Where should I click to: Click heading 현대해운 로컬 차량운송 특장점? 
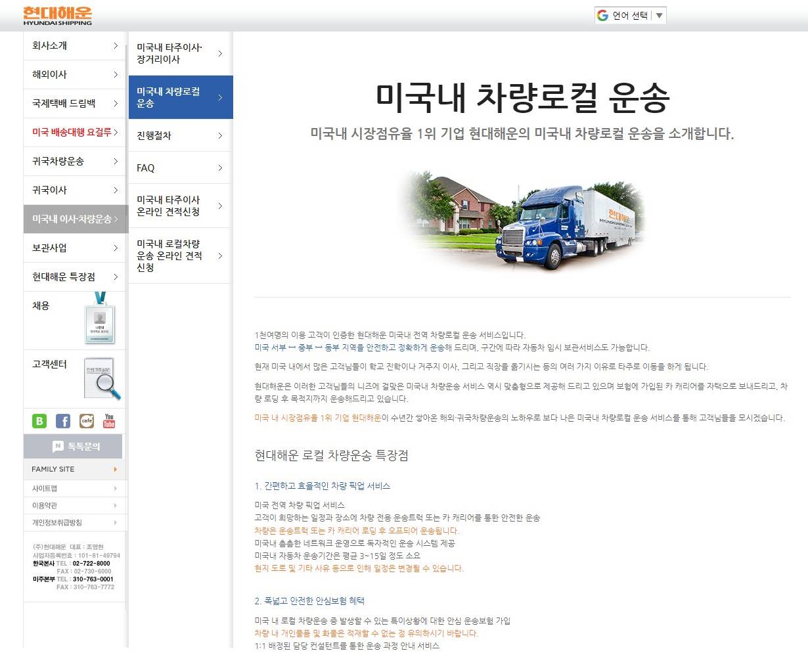[332, 455]
